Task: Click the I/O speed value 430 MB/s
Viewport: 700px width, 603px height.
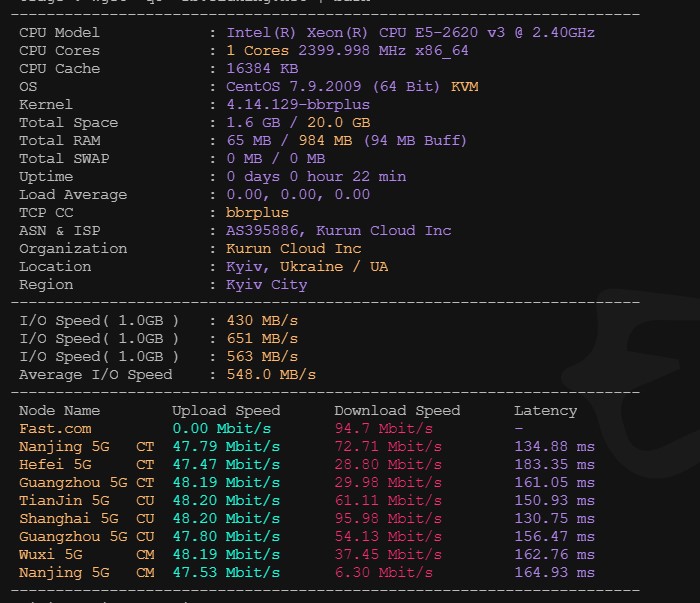Action: 262,320
